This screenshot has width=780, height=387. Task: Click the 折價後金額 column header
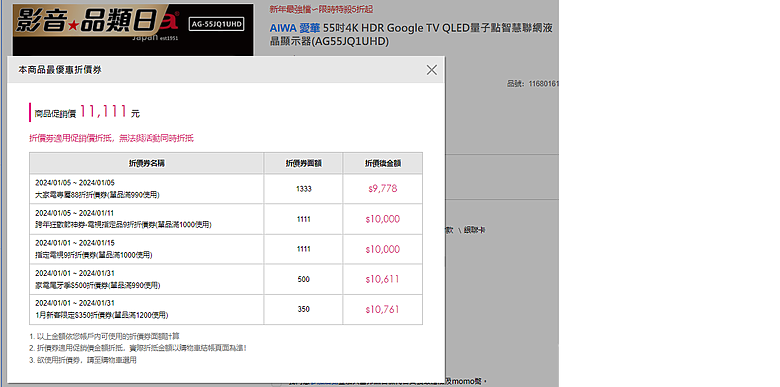[x=383, y=163]
